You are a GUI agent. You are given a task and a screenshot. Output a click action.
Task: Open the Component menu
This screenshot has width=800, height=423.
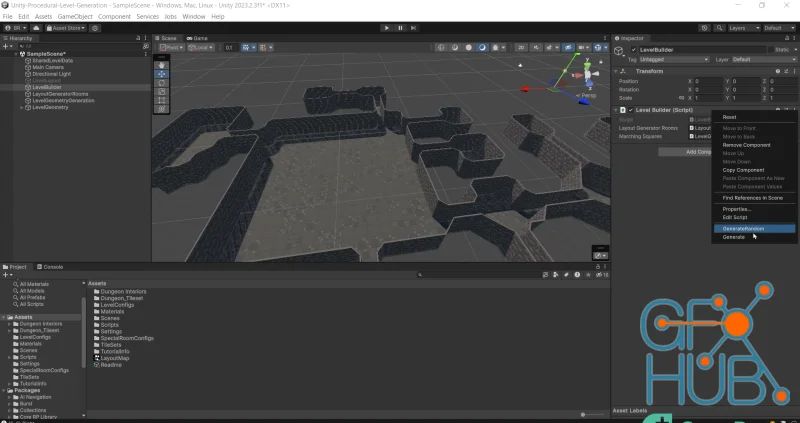click(x=114, y=17)
